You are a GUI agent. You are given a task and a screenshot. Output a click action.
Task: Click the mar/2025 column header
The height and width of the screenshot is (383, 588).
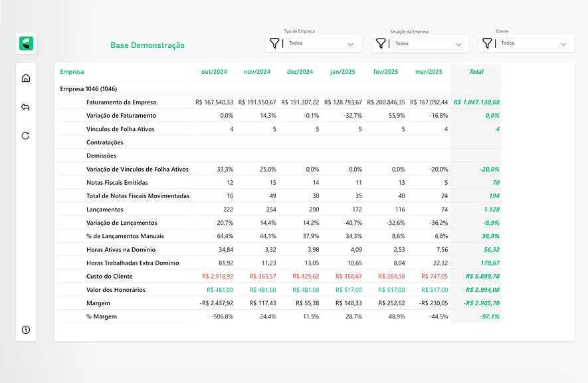[429, 72]
